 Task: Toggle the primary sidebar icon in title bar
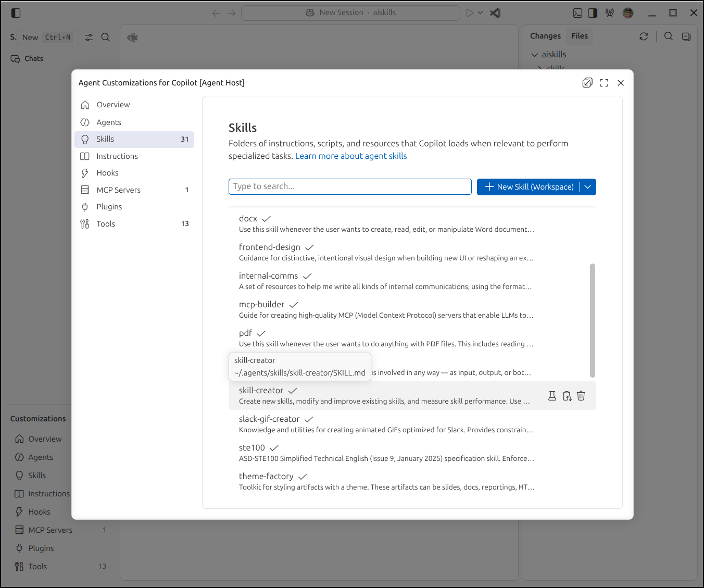click(x=16, y=13)
